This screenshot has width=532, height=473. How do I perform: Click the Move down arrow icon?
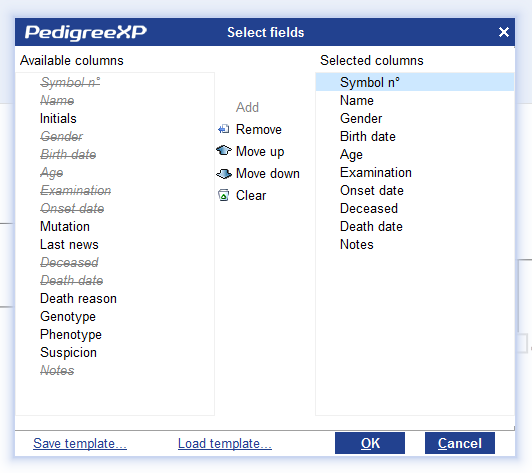tap(224, 173)
